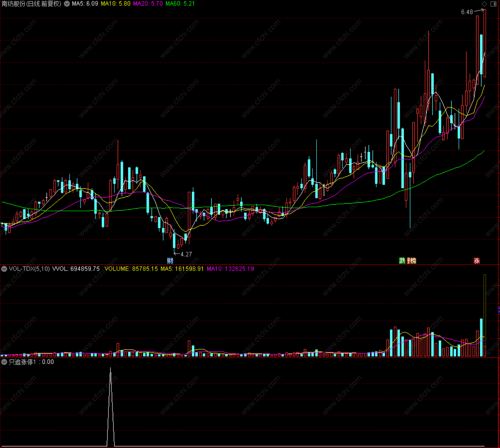Image resolution: width=500 pixels, height=448 pixels.
Task: Click the 南纺股份(日线.前复权) chart title
Action: (32, 4)
